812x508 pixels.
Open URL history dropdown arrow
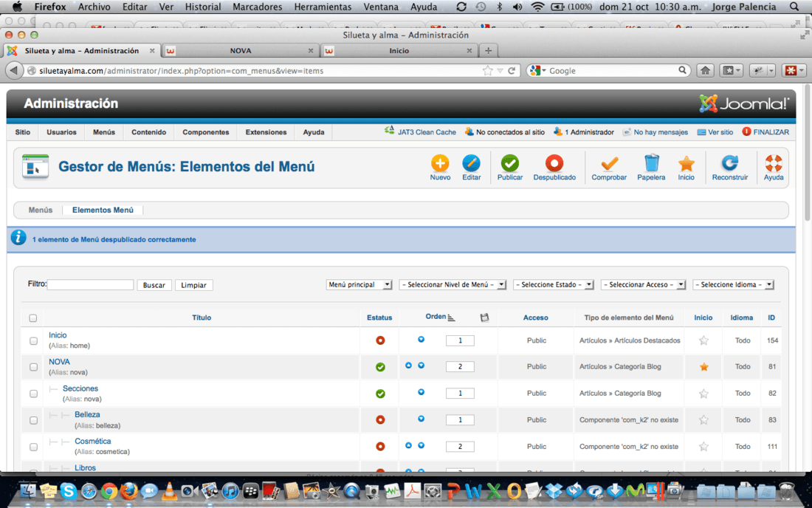500,70
